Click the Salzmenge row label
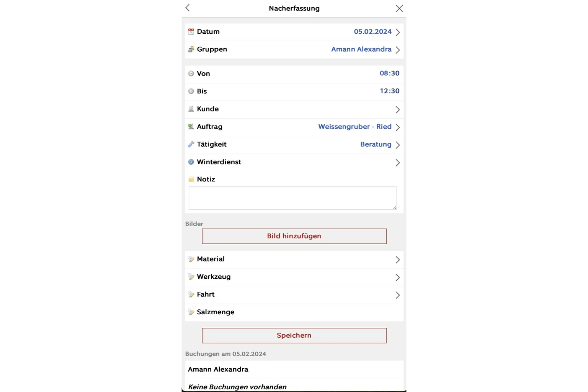This screenshot has width=588, height=392. point(216,312)
